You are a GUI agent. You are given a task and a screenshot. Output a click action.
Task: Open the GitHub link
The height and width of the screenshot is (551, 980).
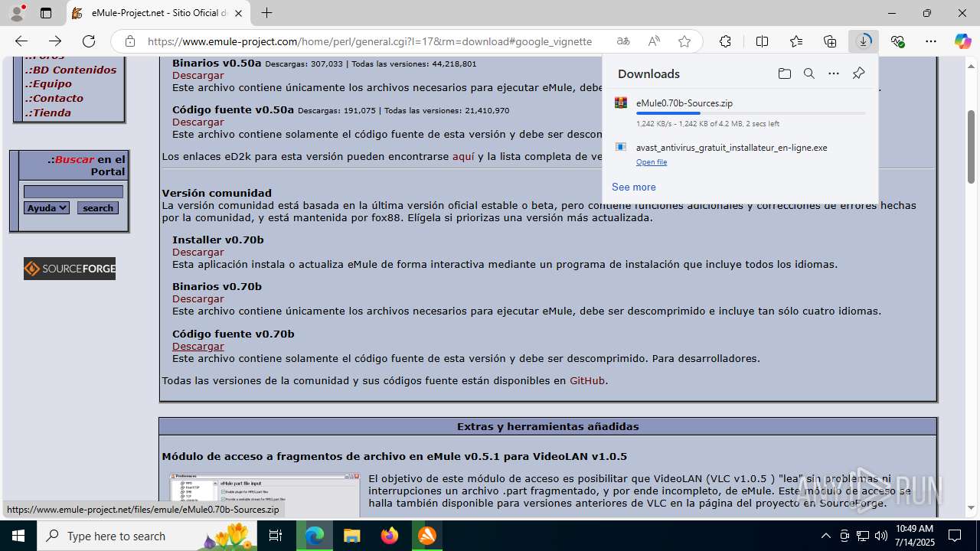587,380
